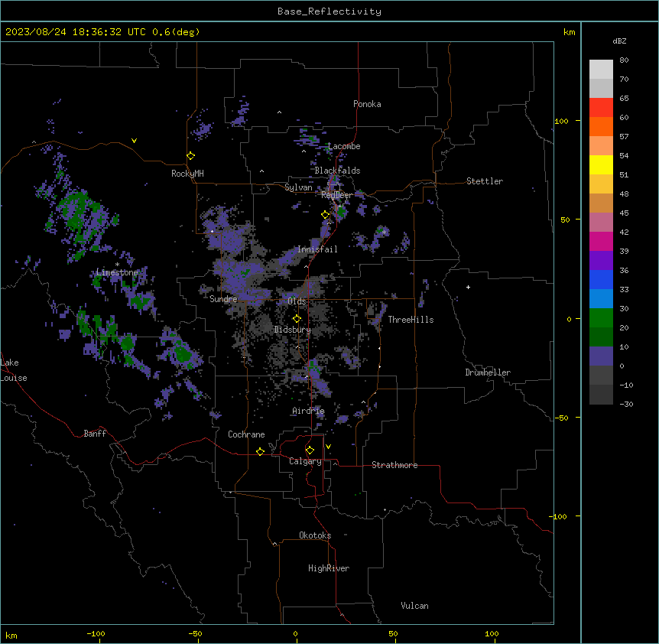Select the tan 45-48 dBZ legend swatch
Screen dimensions: 659x644
[601, 203]
